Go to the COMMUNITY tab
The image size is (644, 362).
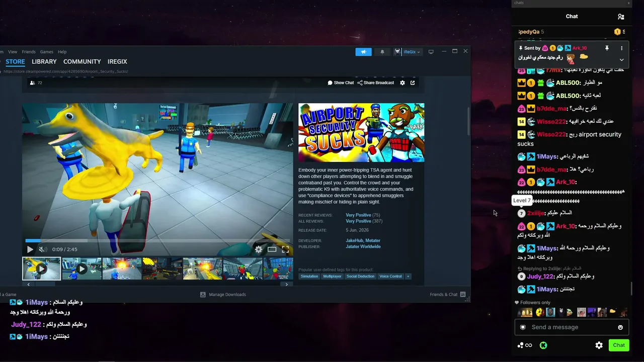tap(82, 61)
